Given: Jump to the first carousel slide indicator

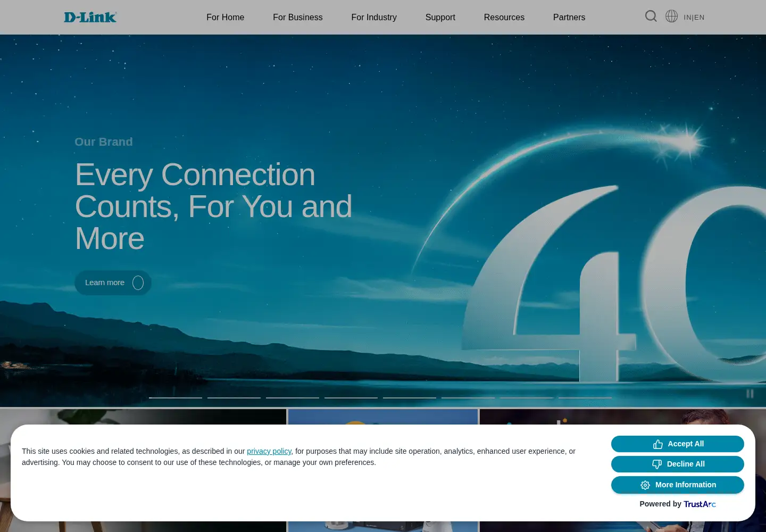Looking at the screenshot, I should coord(176,397).
